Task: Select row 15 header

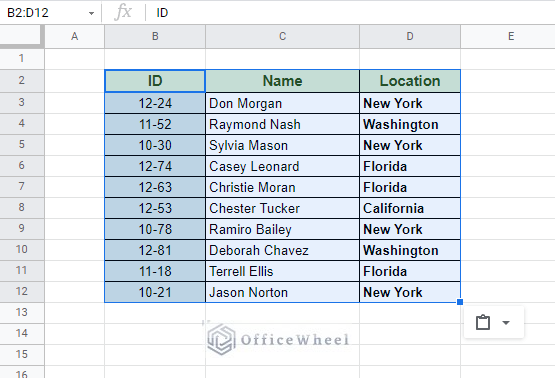Action: 22,354
